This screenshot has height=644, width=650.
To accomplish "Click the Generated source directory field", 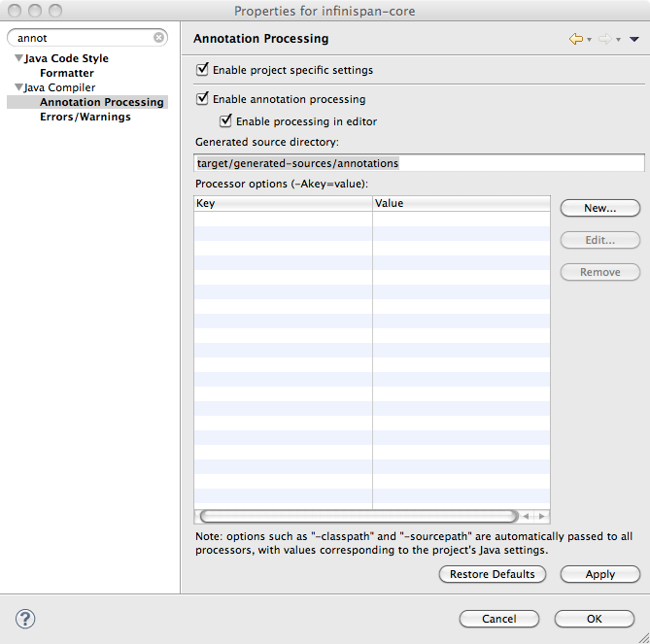I will [419, 163].
